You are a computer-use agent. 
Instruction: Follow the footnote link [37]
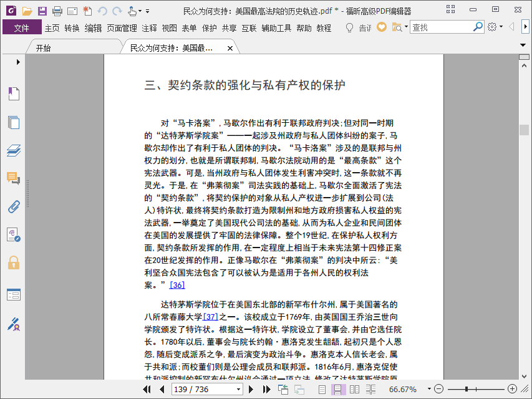[210, 317]
